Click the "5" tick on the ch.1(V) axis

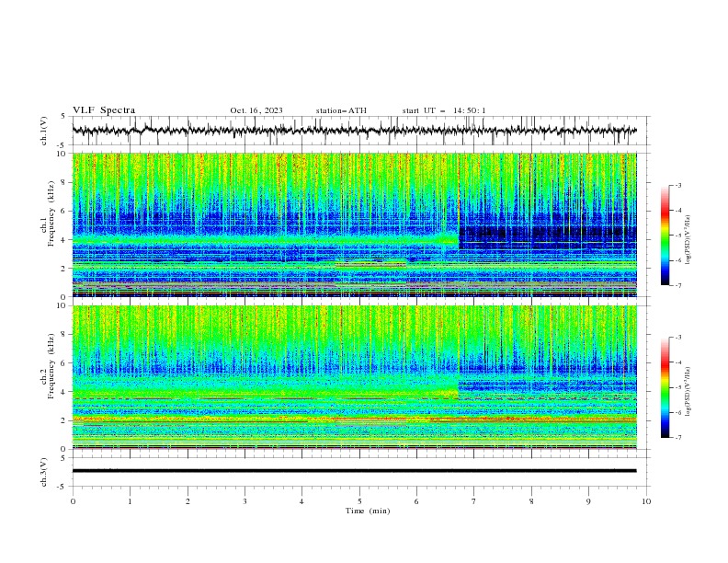click(x=63, y=117)
